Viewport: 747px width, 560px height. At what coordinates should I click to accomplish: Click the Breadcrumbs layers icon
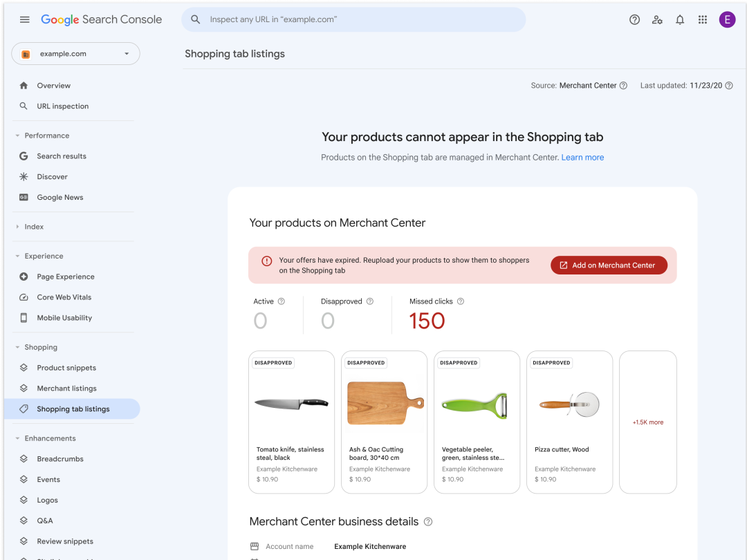click(x=24, y=458)
